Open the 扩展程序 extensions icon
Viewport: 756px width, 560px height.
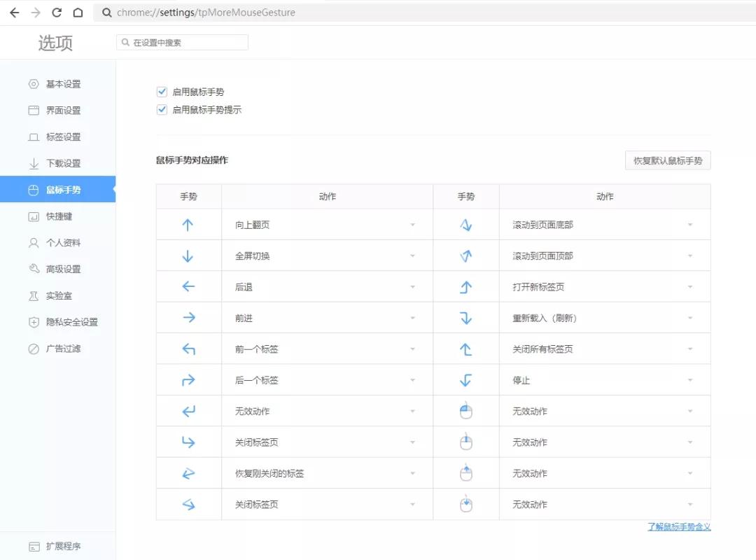click(34, 546)
